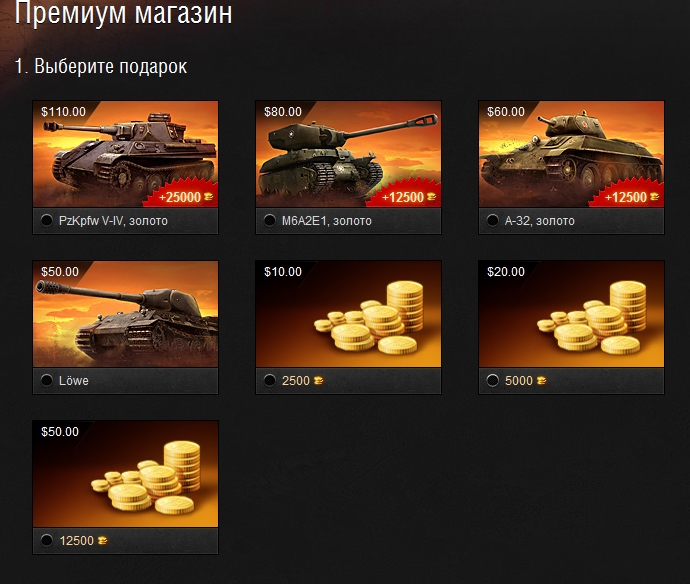The height and width of the screenshot is (584, 690).
Task: Click gold coin icon beside 12500 label
Action: click(103, 540)
